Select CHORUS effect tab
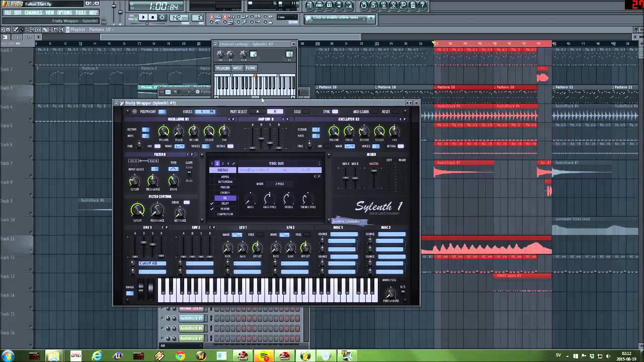The image size is (644, 362). click(x=225, y=193)
